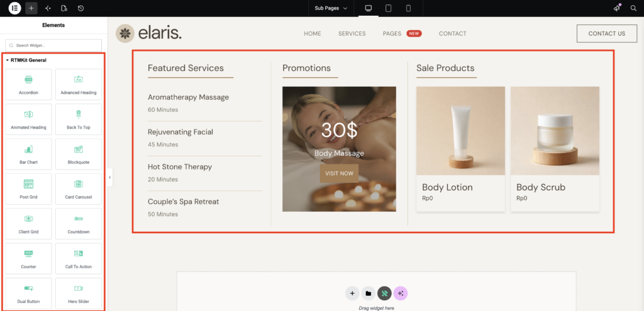Click the Rp0 price under Body Lotion
This screenshot has height=311, width=644.
tap(428, 199)
